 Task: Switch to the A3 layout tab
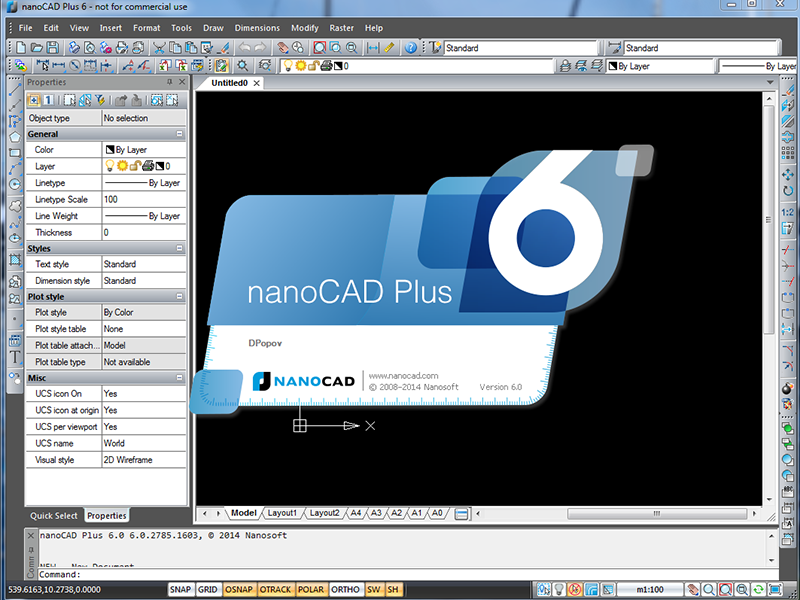click(x=376, y=513)
